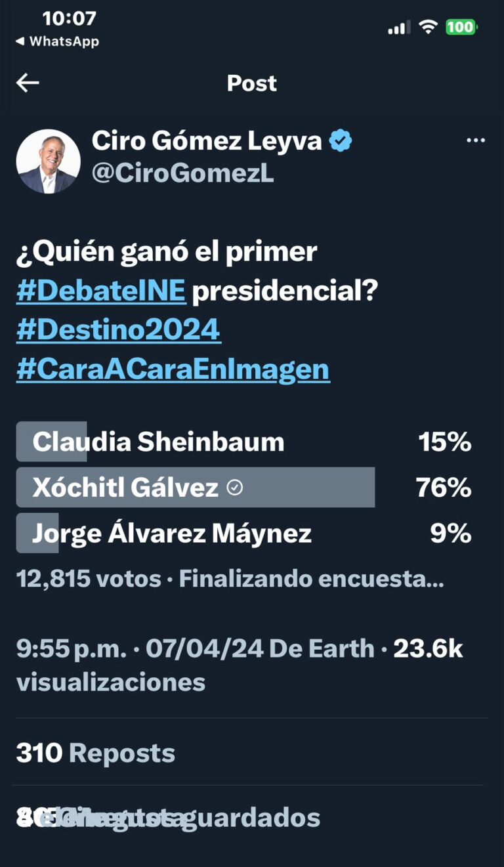Tap the check mark beside Xóchitl Gálvez
Viewport: 504px width, 867px height.
tap(234, 488)
